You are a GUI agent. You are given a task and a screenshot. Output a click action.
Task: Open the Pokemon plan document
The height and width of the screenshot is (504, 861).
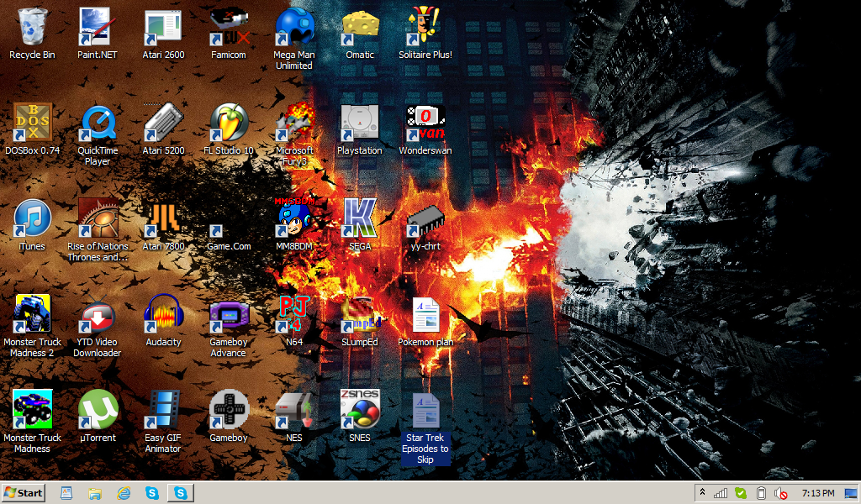click(425, 314)
